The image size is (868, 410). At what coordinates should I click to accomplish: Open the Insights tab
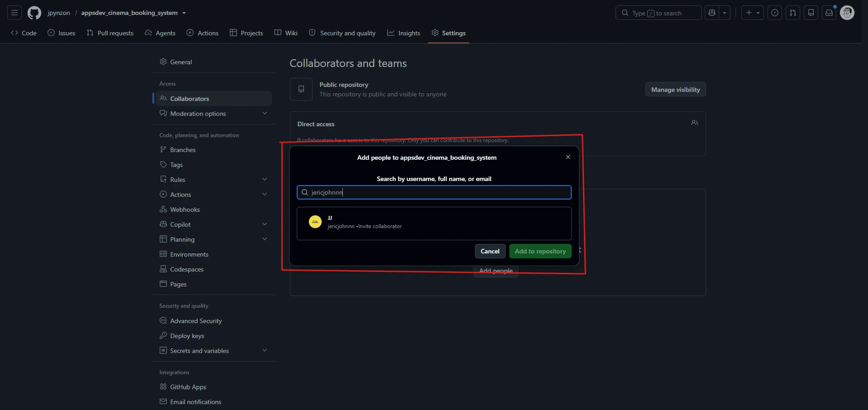pyautogui.click(x=404, y=33)
